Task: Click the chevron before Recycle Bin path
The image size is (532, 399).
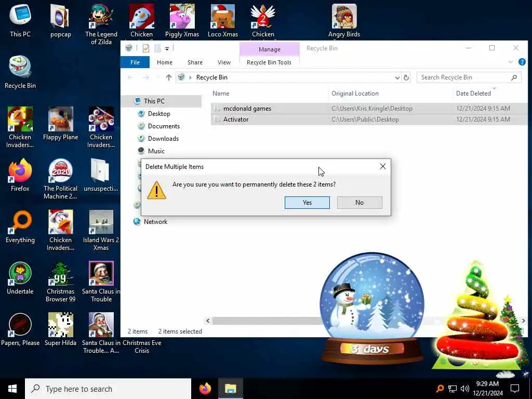Action: (190, 77)
